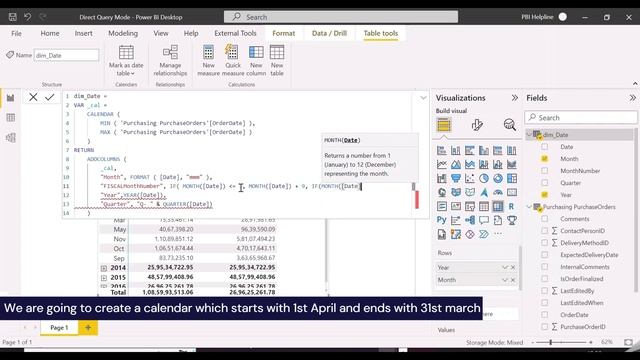Screen dimensions: 640x360
Task: Choose the Python visual
Action: (442, 220)
